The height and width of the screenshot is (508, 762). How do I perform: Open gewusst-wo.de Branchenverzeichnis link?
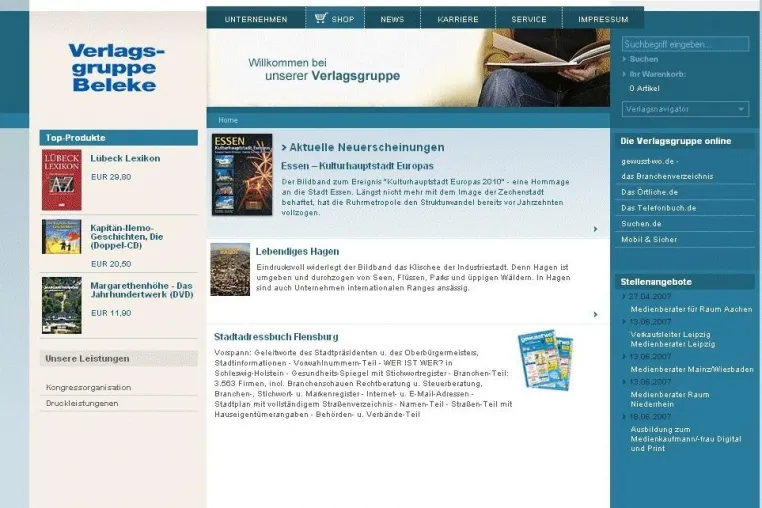coord(667,169)
